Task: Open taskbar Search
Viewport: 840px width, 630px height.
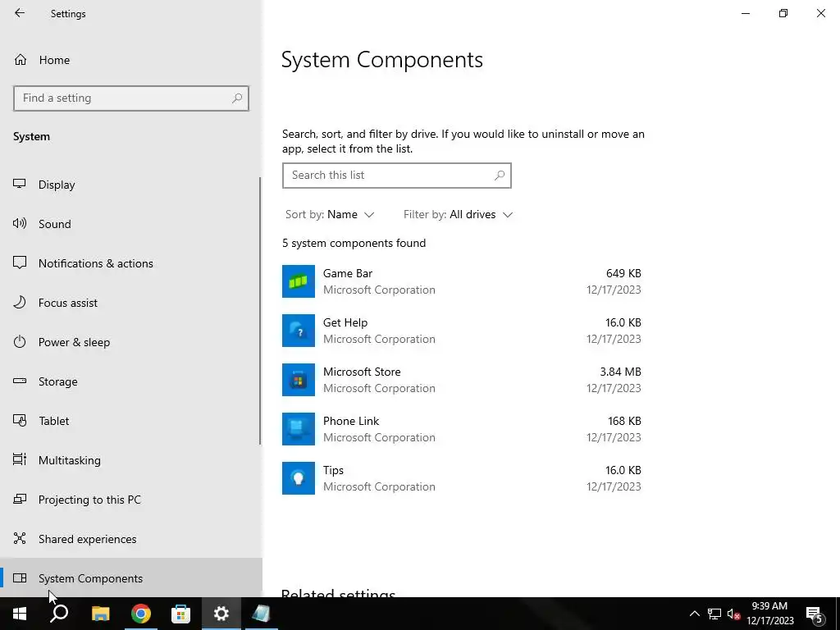Action: [59, 614]
